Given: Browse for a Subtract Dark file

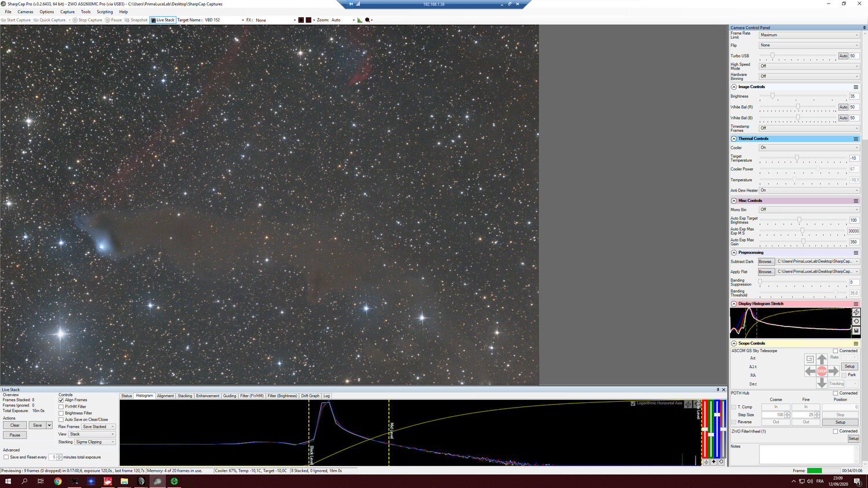Looking at the screenshot, I should pos(766,262).
